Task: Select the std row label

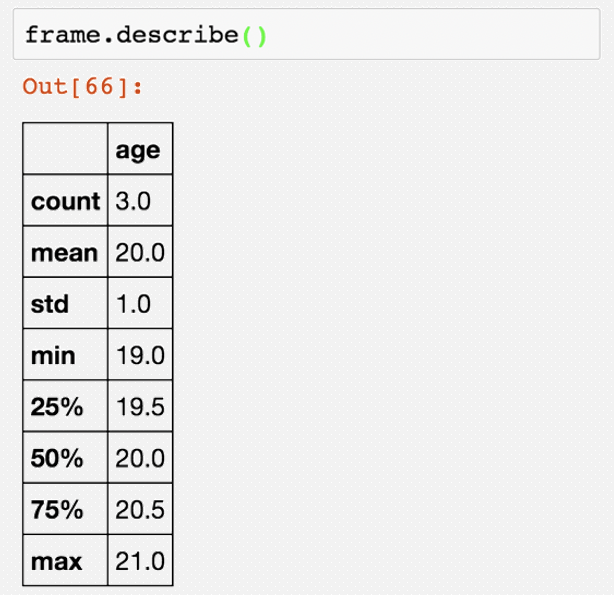Action: [51, 304]
